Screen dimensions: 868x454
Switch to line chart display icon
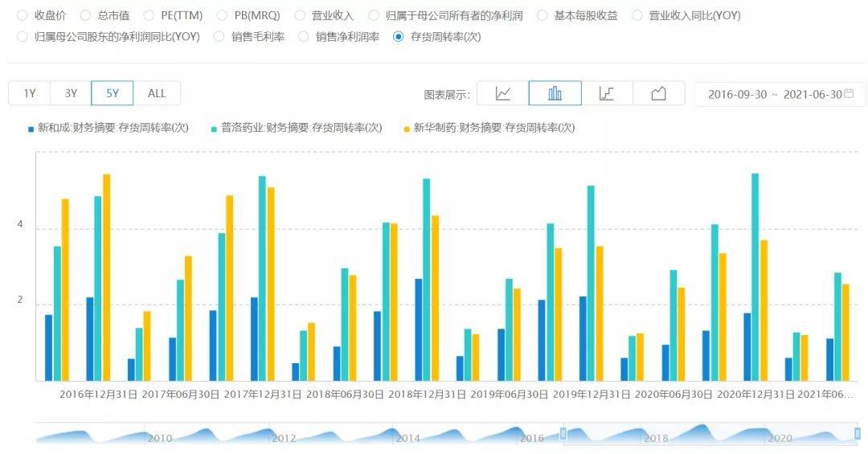click(x=502, y=93)
